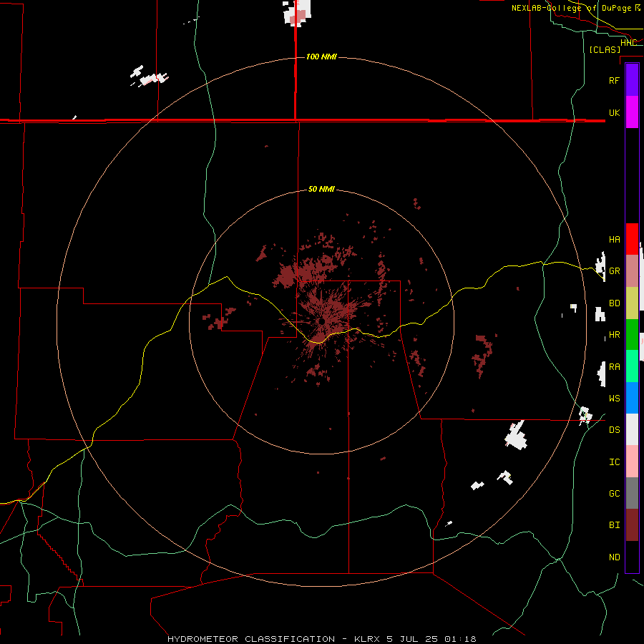Screen dimensions: 644x644
Task: Click the RF legend label
Action: coord(614,80)
